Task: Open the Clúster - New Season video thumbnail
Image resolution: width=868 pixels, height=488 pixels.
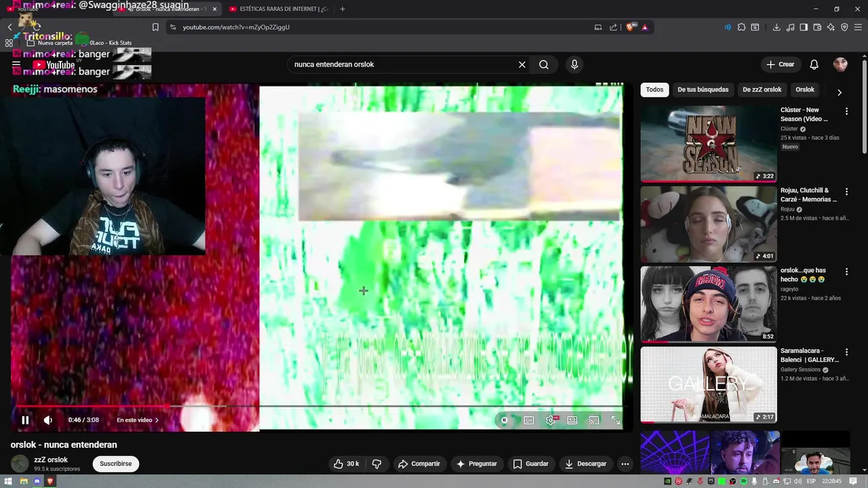Action: [x=709, y=144]
